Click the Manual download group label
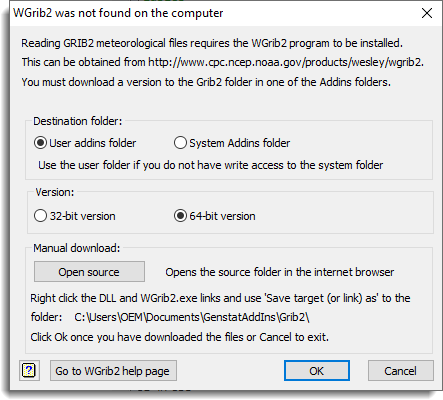This screenshot has height=400, width=443. coord(76,248)
